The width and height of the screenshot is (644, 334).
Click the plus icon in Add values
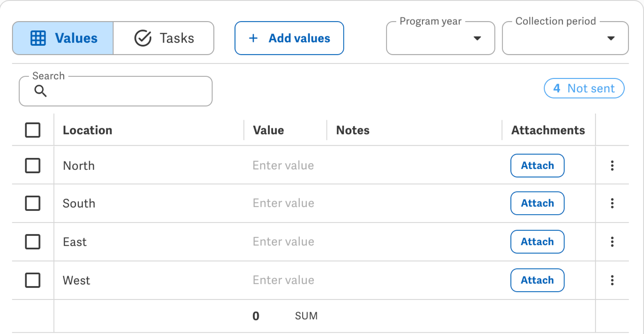click(253, 38)
